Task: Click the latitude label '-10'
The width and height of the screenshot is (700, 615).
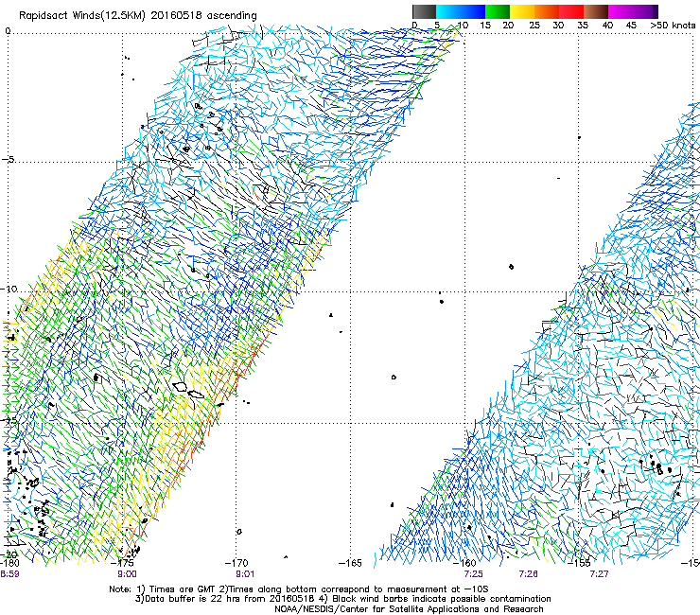Action: point(9,289)
